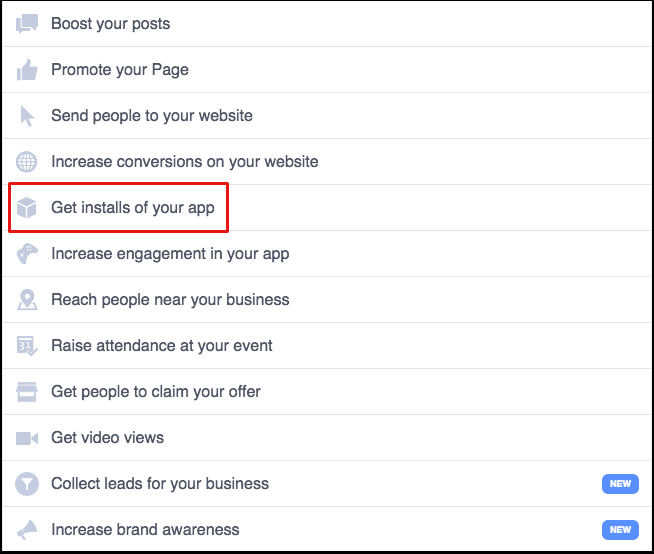Click the box app installs icon

[27, 208]
